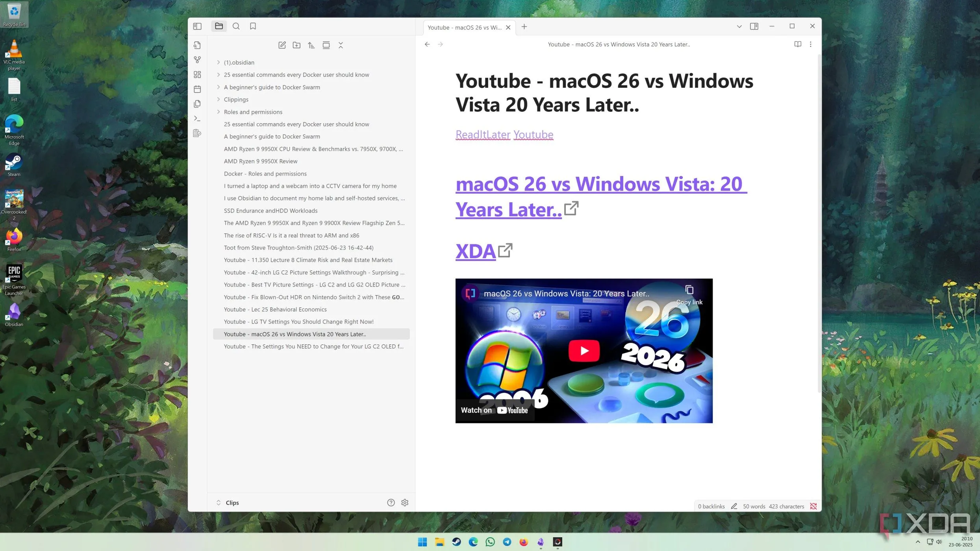Image resolution: width=980 pixels, height=551 pixels.
Task: Show hidden system tray icons chevron
Action: point(918,542)
